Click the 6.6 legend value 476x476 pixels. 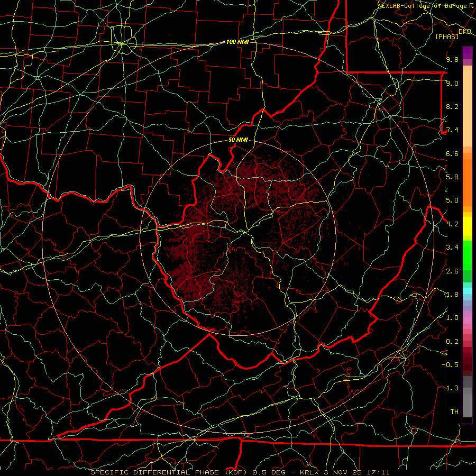coord(452,153)
